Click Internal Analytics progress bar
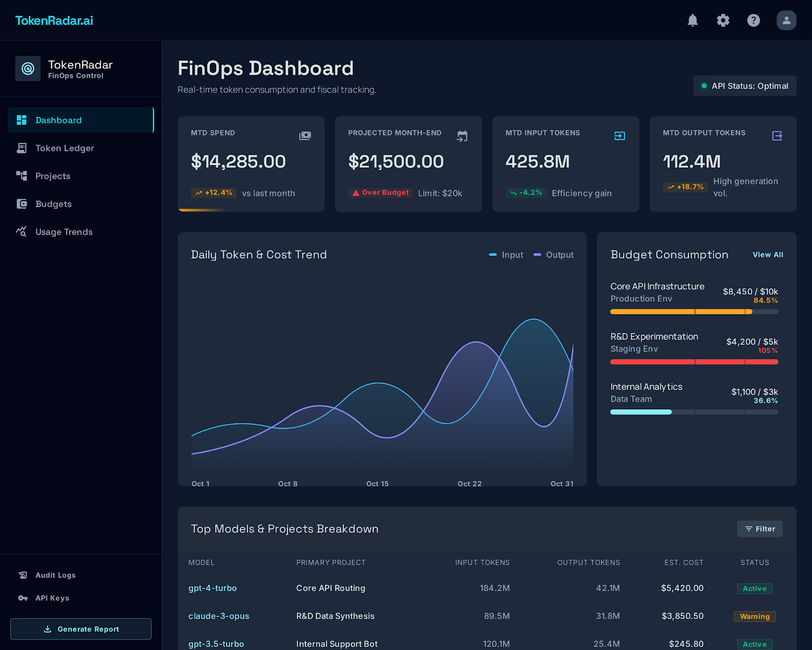Image resolution: width=812 pixels, height=650 pixels. [x=694, y=412]
